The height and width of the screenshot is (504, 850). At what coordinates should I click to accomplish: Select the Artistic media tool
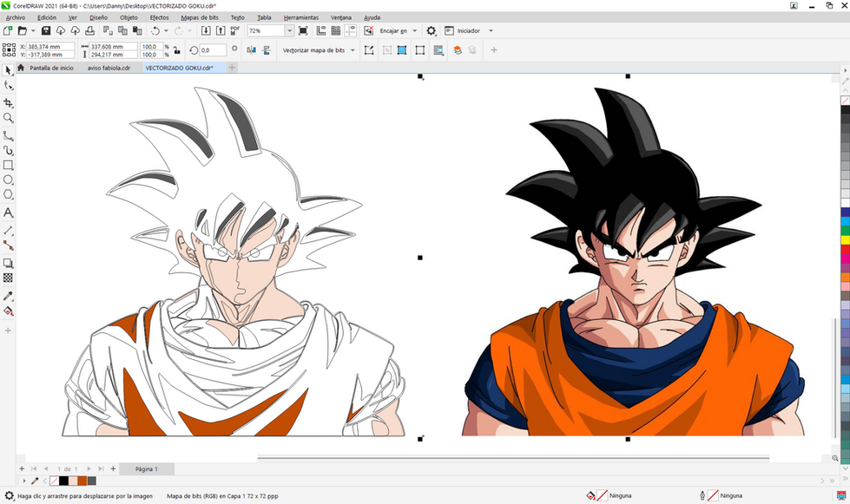click(x=8, y=150)
